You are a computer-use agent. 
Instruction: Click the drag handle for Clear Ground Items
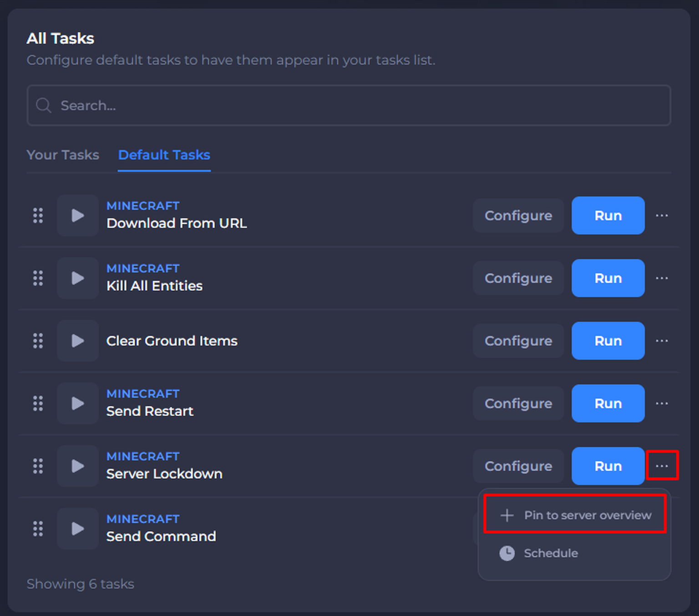38,341
